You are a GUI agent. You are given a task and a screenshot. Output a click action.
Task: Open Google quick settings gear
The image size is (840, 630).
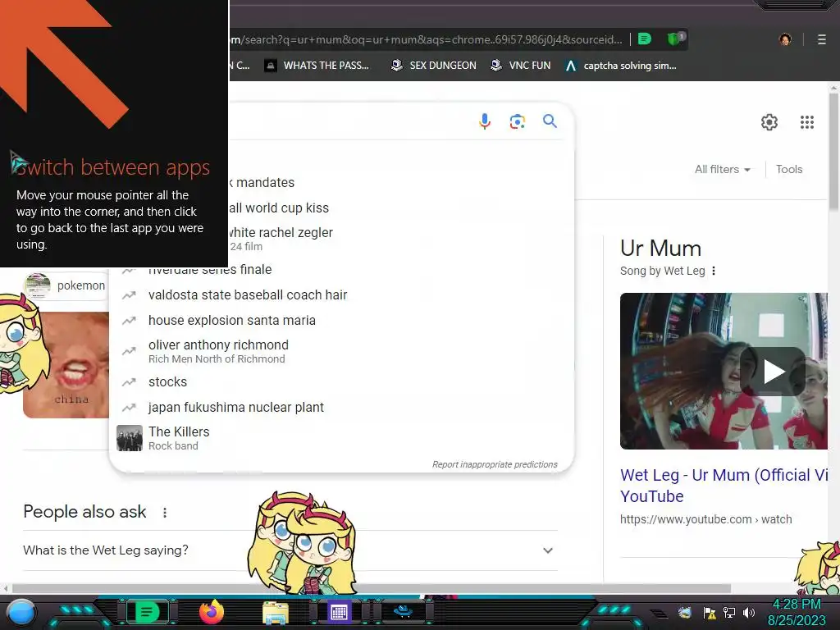(x=769, y=122)
